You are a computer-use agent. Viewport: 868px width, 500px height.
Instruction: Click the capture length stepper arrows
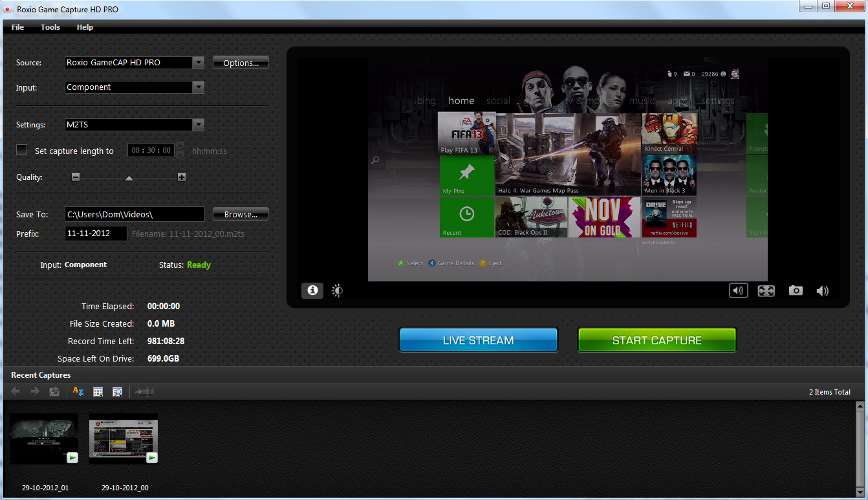[x=180, y=150]
